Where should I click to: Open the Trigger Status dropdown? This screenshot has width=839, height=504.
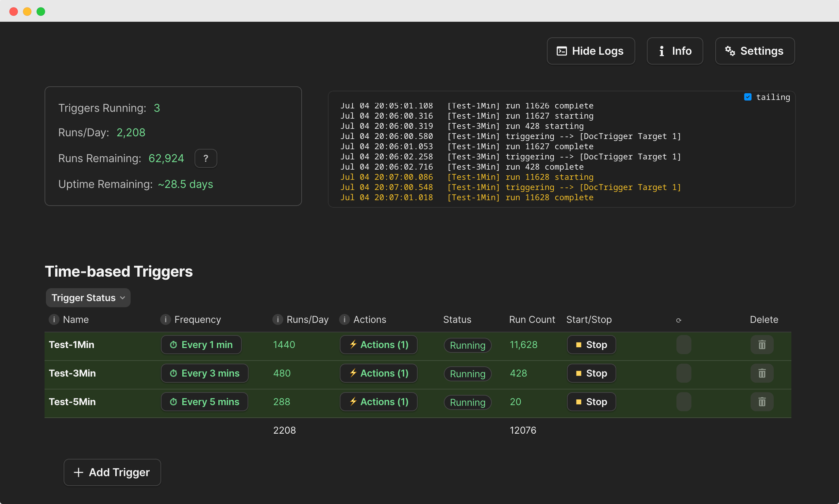[x=88, y=297]
